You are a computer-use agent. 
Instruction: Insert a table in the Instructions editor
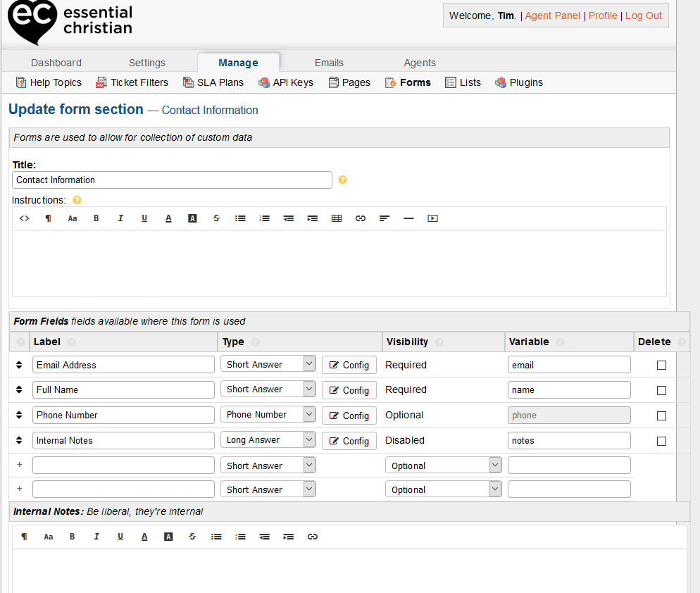pos(337,218)
